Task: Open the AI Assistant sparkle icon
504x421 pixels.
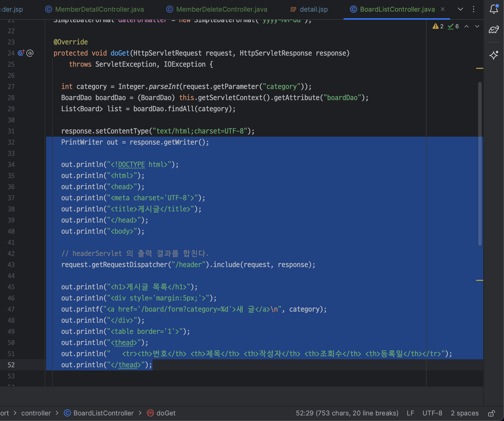Action: [x=494, y=55]
